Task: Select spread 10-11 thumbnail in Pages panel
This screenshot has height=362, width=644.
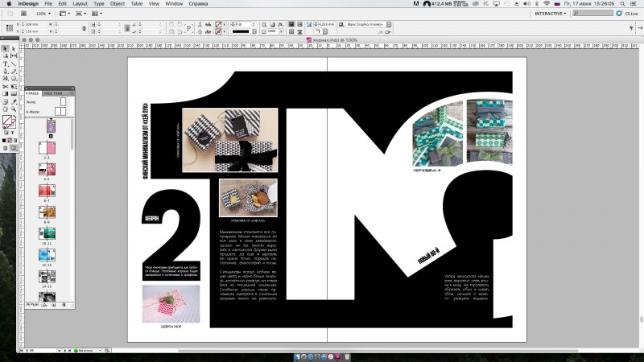Action: coord(47,233)
